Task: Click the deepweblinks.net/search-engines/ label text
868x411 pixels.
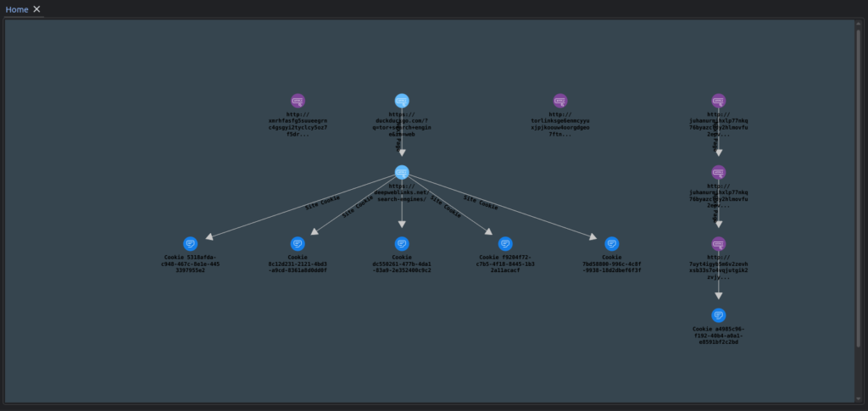Action: [x=402, y=192]
